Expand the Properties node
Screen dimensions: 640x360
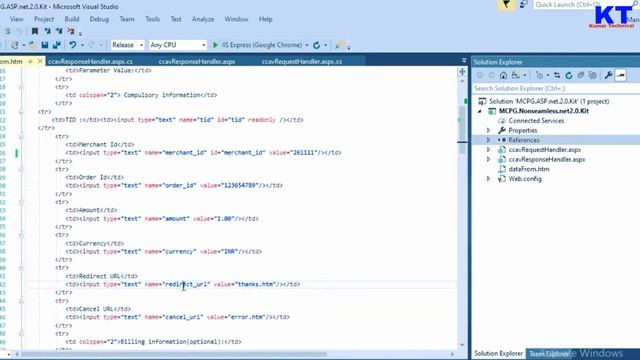pyautogui.click(x=488, y=131)
